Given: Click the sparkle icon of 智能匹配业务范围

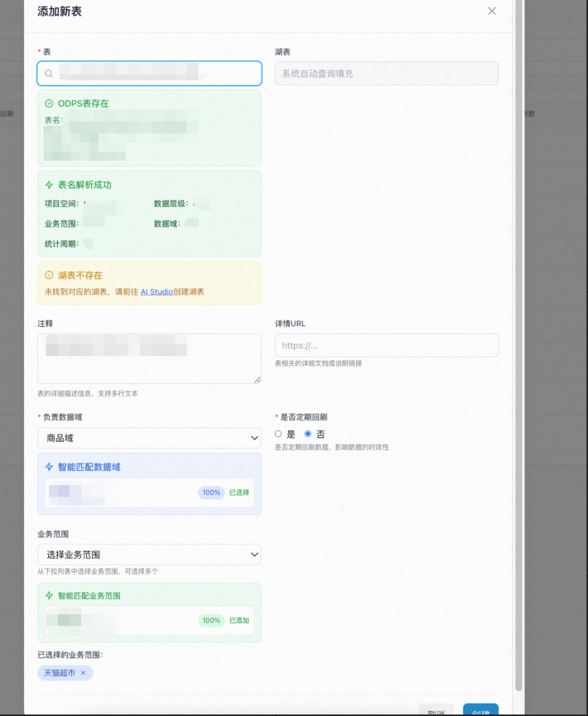Looking at the screenshot, I should [x=48, y=596].
